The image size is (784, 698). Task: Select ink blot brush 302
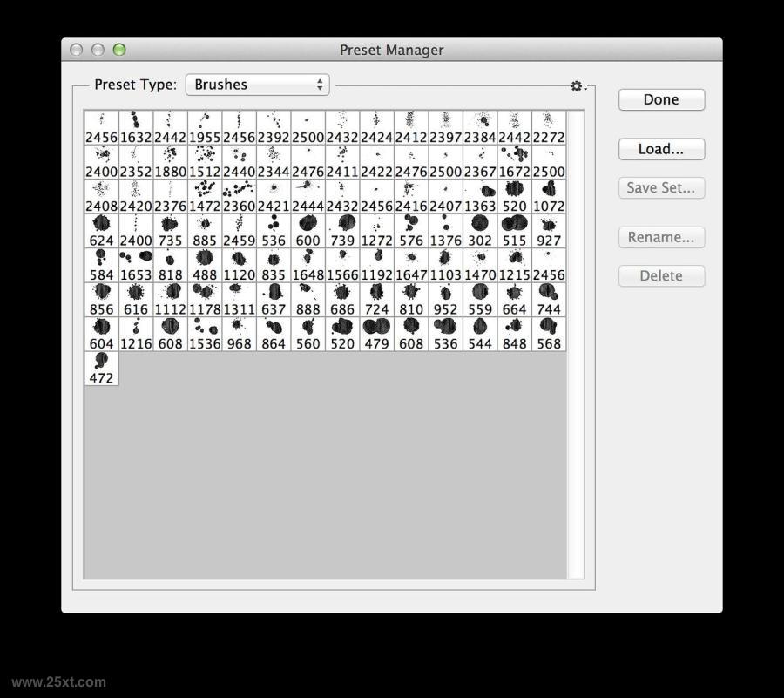[480, 232]
